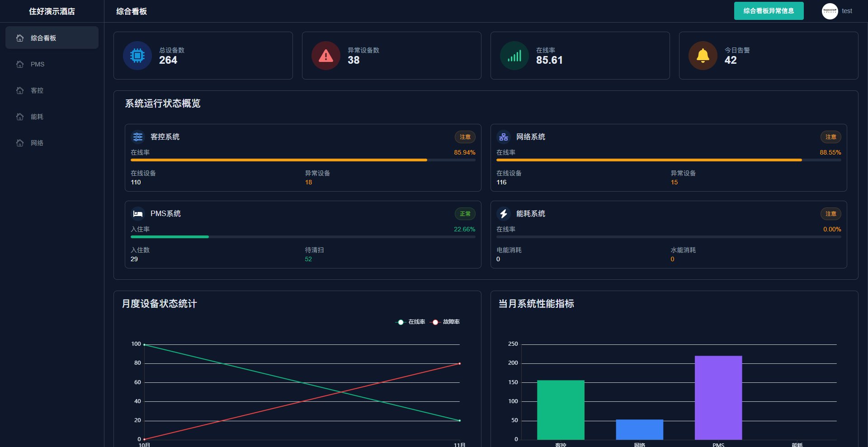Click the 综合看板异常信息 button
868x447 pixels.
pyautogui.click(x=769, y=11)
